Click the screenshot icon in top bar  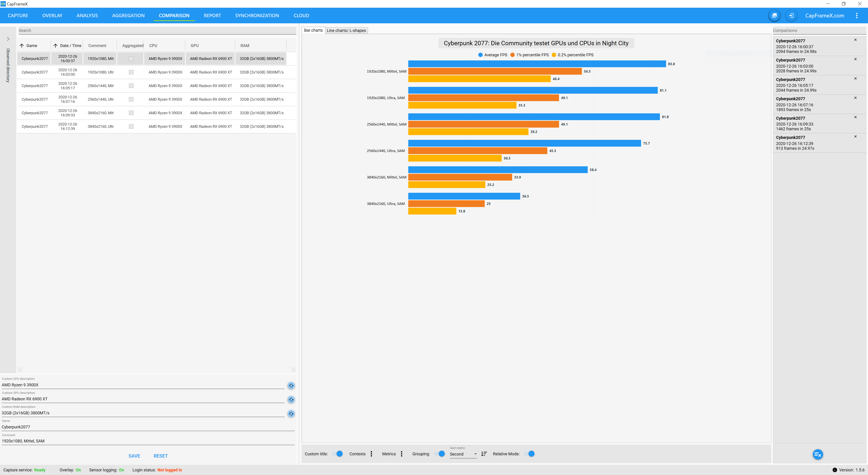tap(774, 16)
